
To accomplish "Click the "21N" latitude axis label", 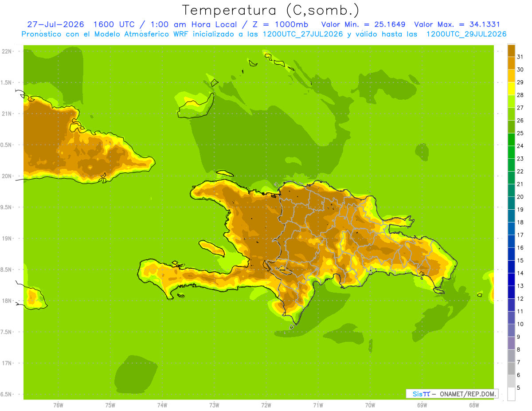I will coord(7,114).
